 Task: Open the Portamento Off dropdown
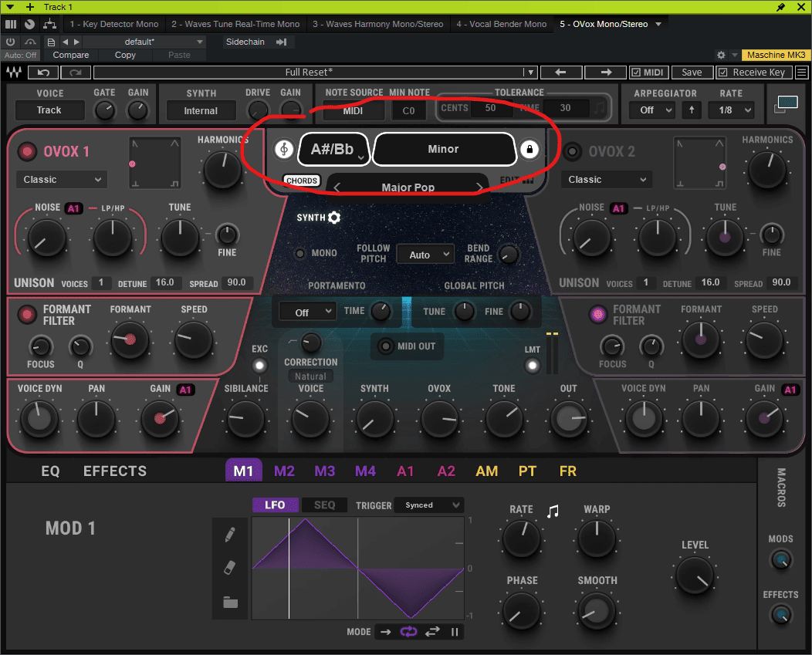point(308,312)
